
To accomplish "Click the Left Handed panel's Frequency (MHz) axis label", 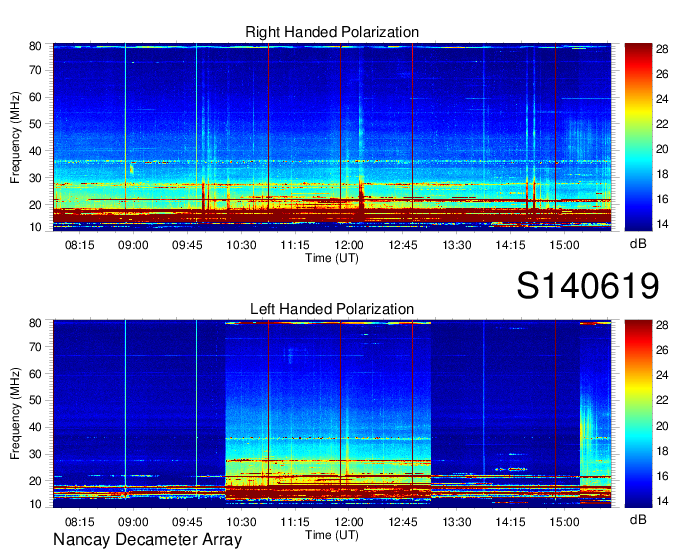I will [15, 414].
